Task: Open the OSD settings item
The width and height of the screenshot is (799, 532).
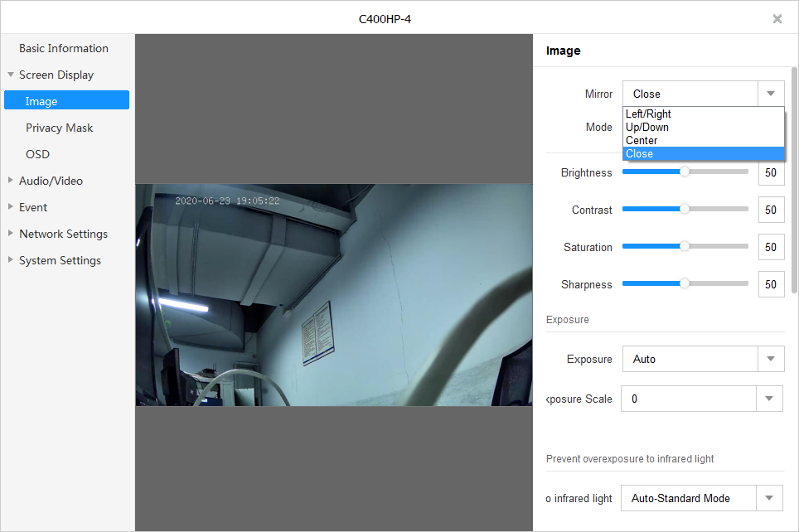Action: (x=37, y=154)
